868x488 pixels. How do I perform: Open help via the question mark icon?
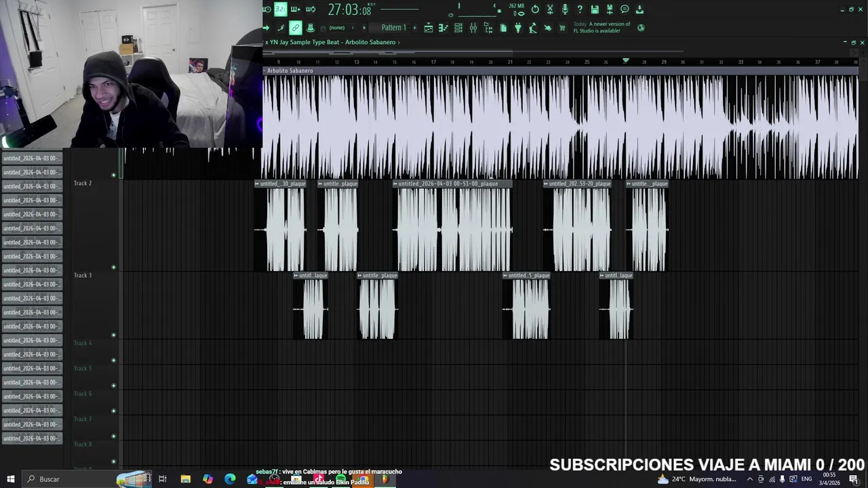point(580,9)
